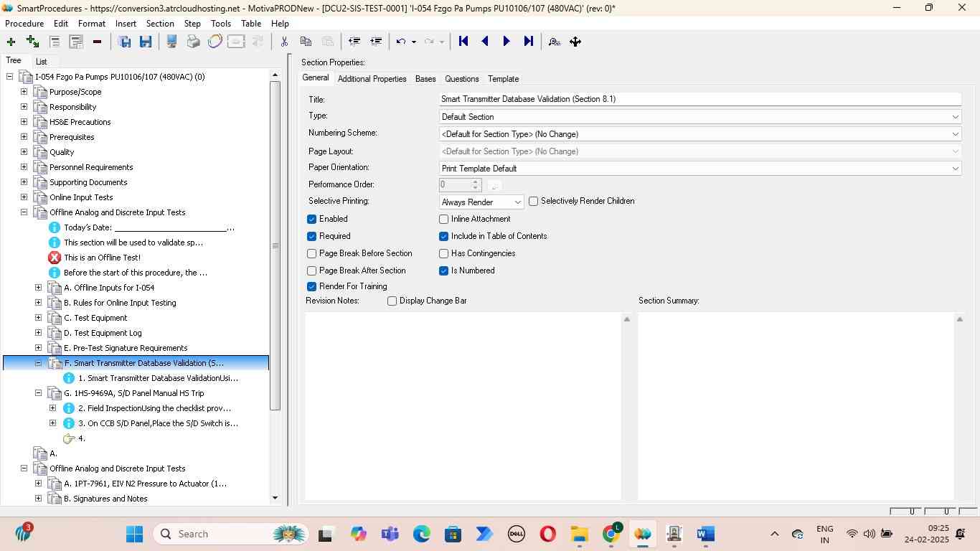Click the tree panel vertical scrollbar thumb
The image size is (980, 551).
[275, 246]
